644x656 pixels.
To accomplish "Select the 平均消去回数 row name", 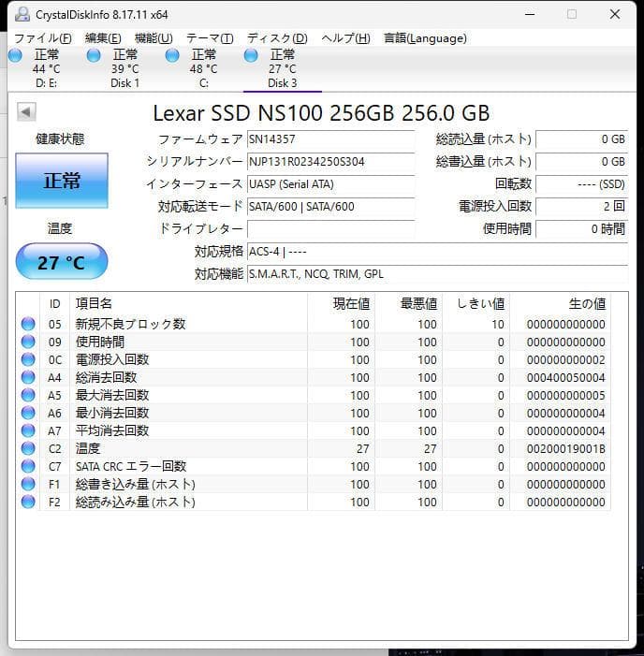I will (112, 430).
